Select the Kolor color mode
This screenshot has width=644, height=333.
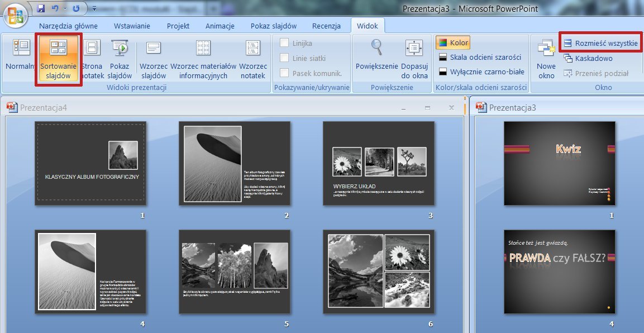453,42
